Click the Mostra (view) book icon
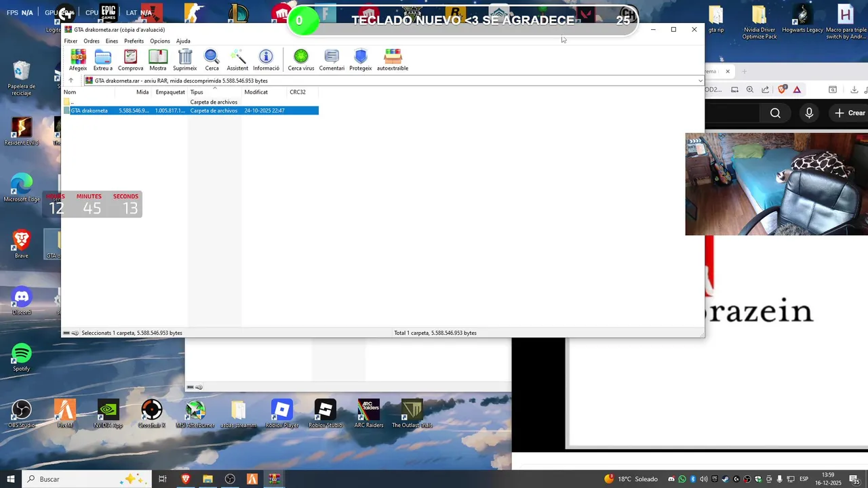 click(158, 60)
